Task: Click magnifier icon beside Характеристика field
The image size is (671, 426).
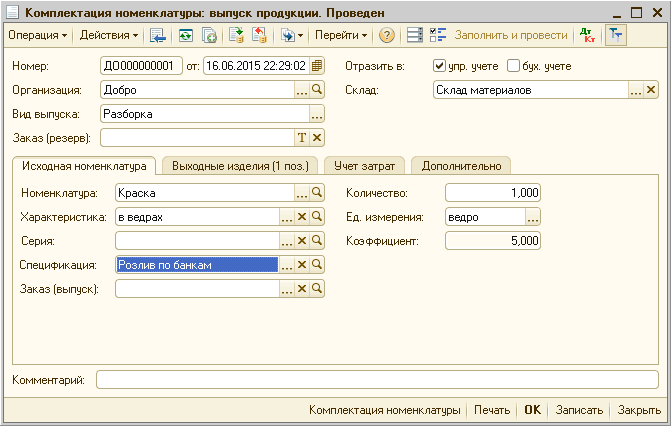Action: (x=317, y=217)
